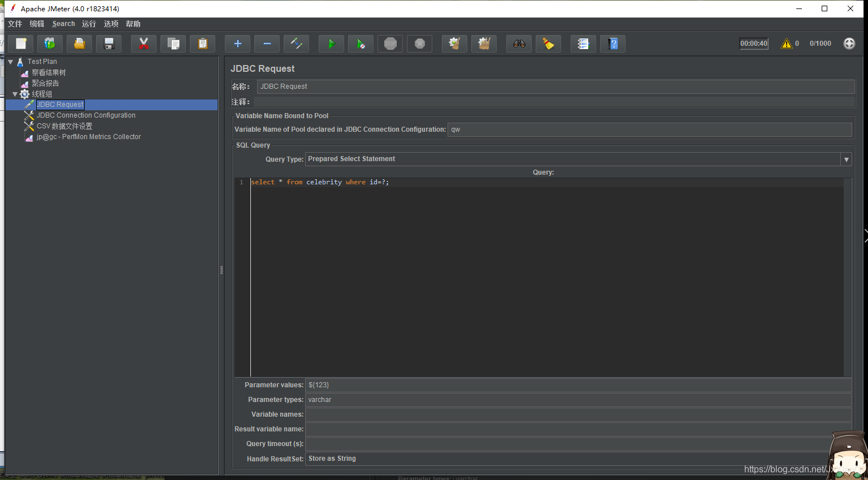Click the remote engine status icon
This screenshot has height=480, width=868.
click(849, 44)
